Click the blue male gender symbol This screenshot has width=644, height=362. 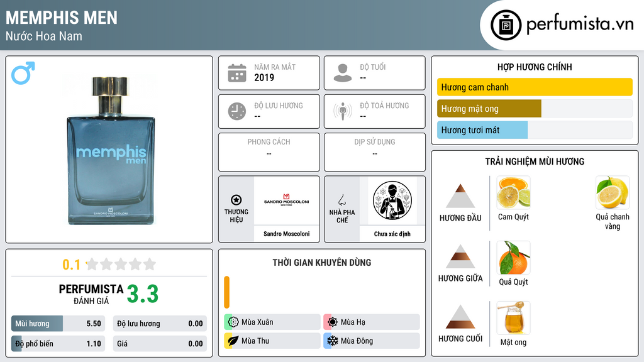[x=23, y=73]
